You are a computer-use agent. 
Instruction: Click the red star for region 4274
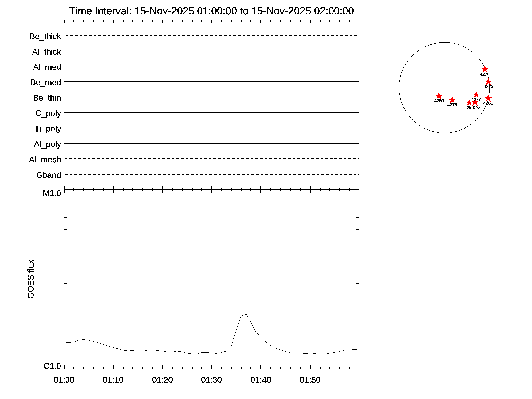click(485, 69)
